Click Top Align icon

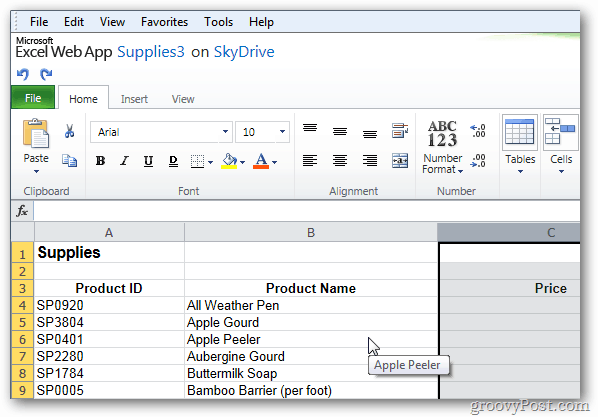pyautogui.click(x=310, y=128)
